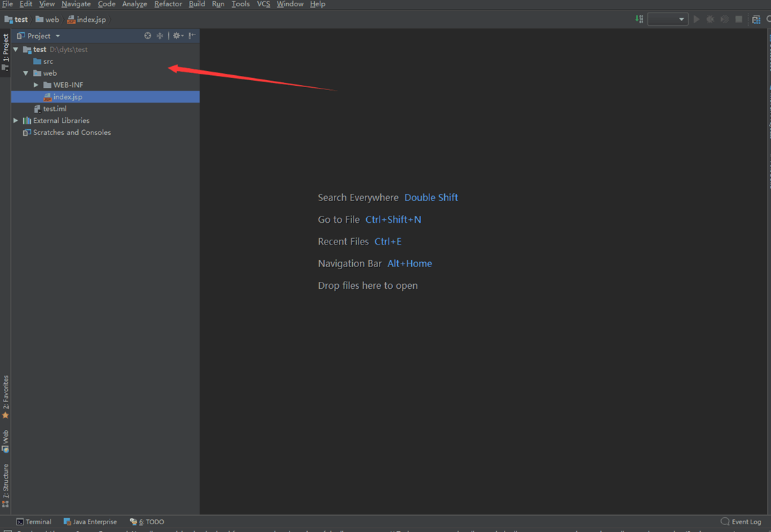
Task: Expand the WEB-INF folder arrow
Action: click(x=36, y=85)
